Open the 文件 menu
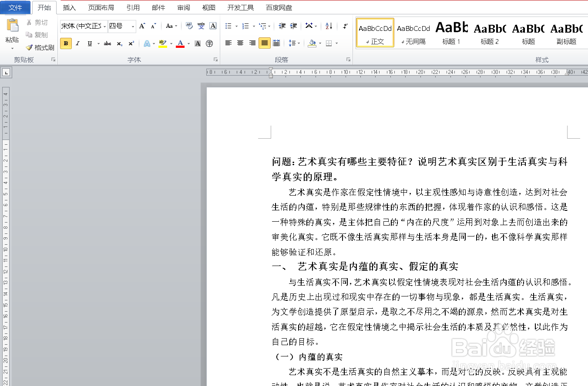 [x=15, y=7]
